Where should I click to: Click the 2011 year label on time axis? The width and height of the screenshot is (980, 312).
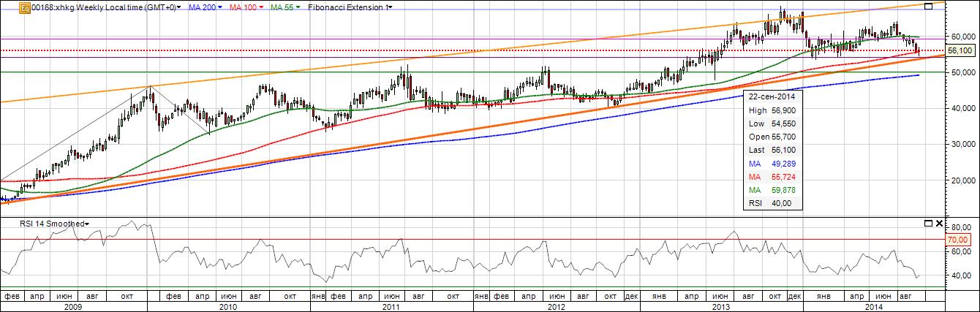pyautogui.click(x=390, y=308)
